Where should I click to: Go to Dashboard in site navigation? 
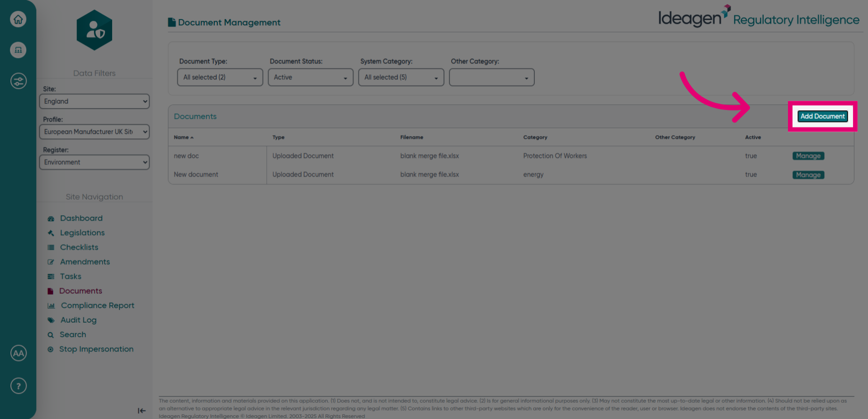[81, 218]
